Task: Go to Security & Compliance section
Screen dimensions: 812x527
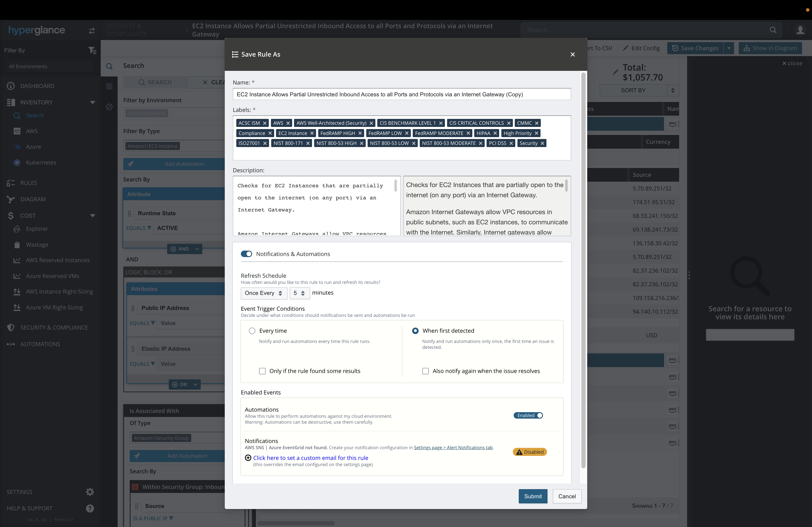Action: pos(54,327)
